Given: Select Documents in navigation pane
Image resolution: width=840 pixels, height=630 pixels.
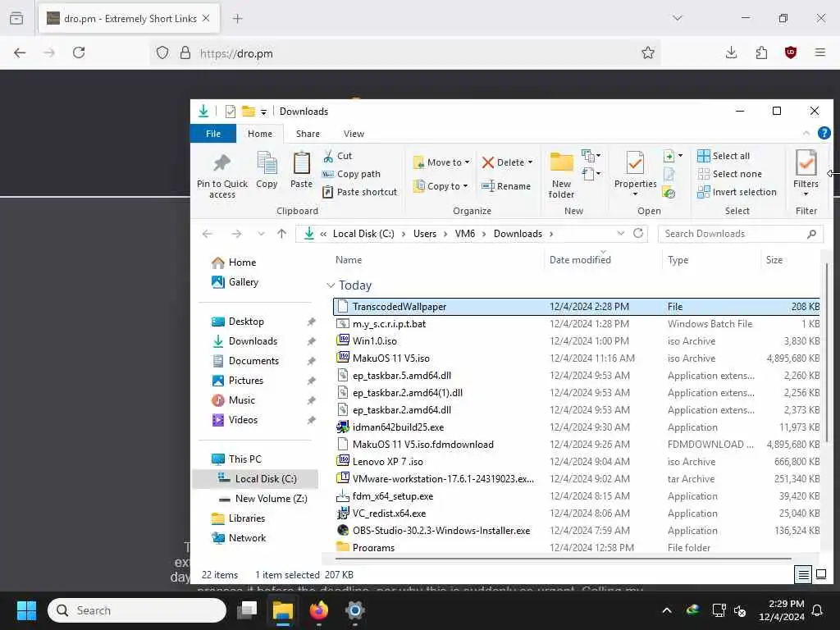Looking at the screenshot, I should (x=254, y=361).
